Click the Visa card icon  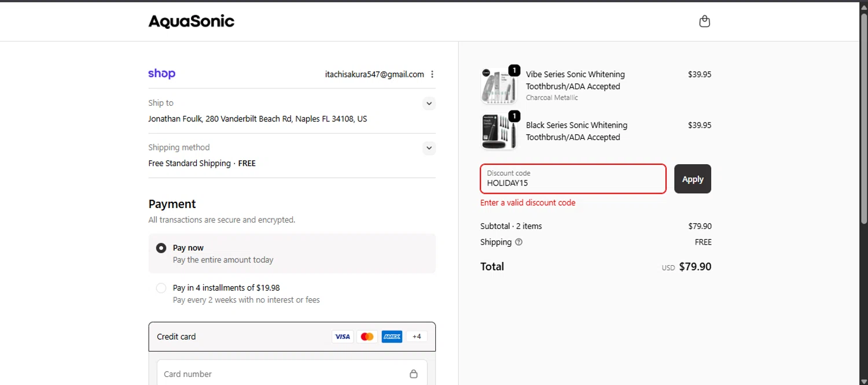(343, 336)
